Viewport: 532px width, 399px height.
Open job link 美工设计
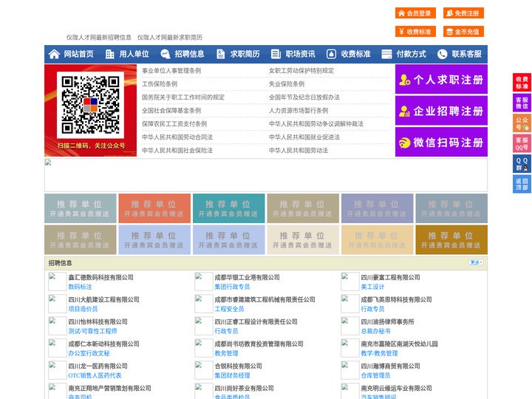point(372,287)
